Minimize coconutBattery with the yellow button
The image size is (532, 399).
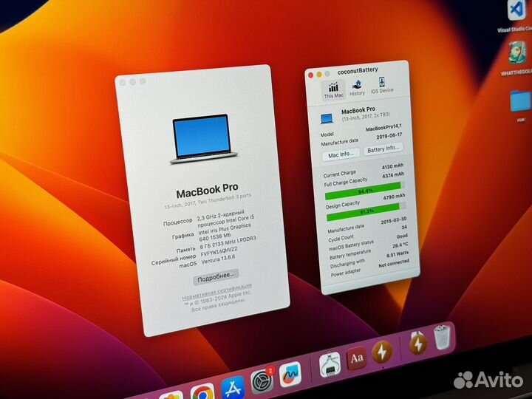click(x=319, y=75)
